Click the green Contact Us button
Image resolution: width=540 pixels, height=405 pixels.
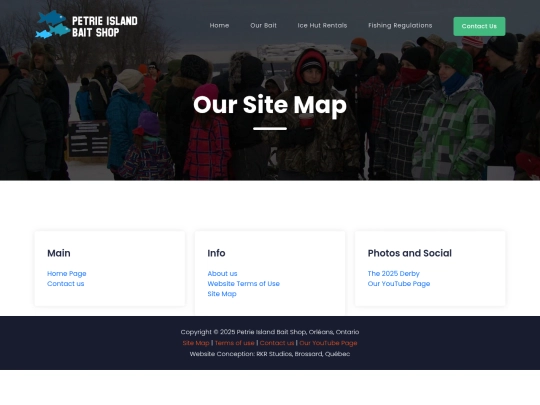[479, 26]
